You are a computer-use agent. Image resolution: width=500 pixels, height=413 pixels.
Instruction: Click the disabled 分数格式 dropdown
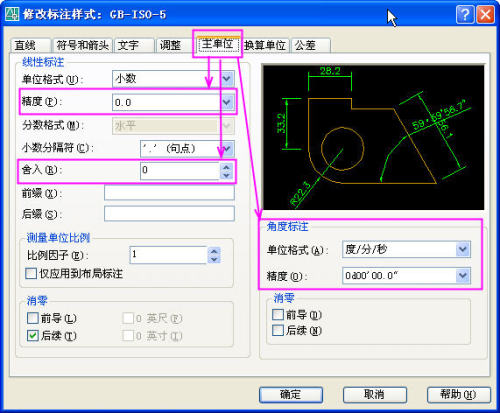coord(173,126)
